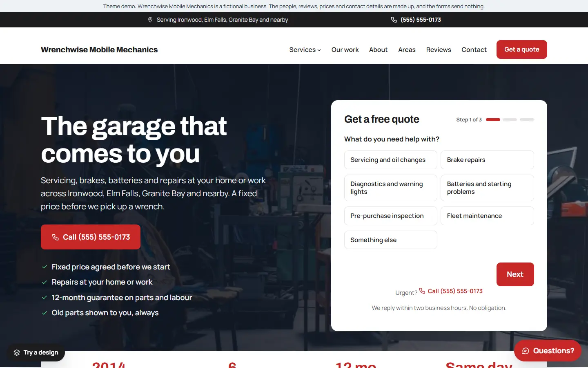The image size is (588, 368).
Task: Click the second step progress segment
Action: [x=510, y=120]
